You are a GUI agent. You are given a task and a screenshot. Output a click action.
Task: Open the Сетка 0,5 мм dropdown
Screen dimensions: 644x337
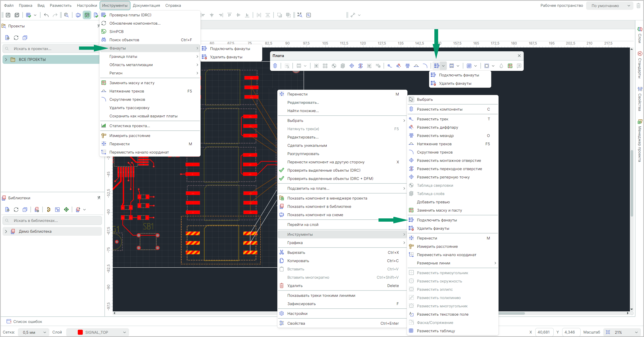(34, 332)
